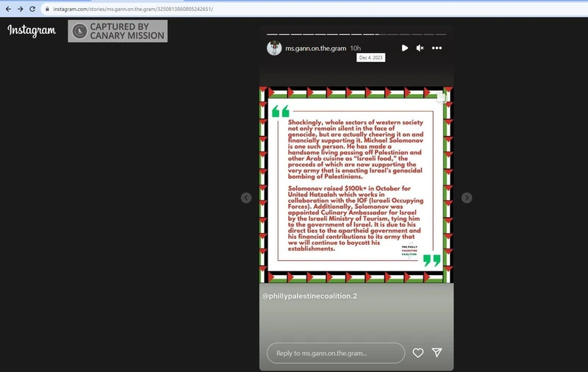This screenshot has height=372, width=588.
Task: Open the three-dot story options menu
Action: (437, 48)
